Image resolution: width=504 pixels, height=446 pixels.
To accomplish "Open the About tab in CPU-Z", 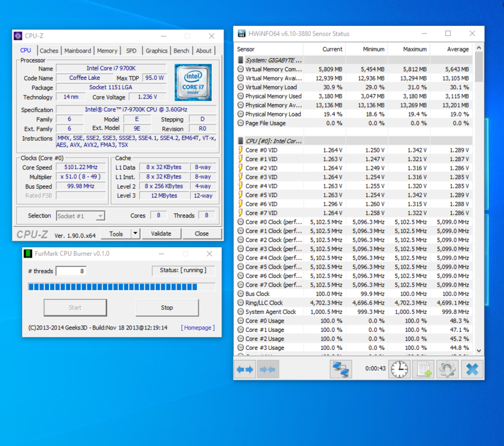I will click(x=204, y=51).
